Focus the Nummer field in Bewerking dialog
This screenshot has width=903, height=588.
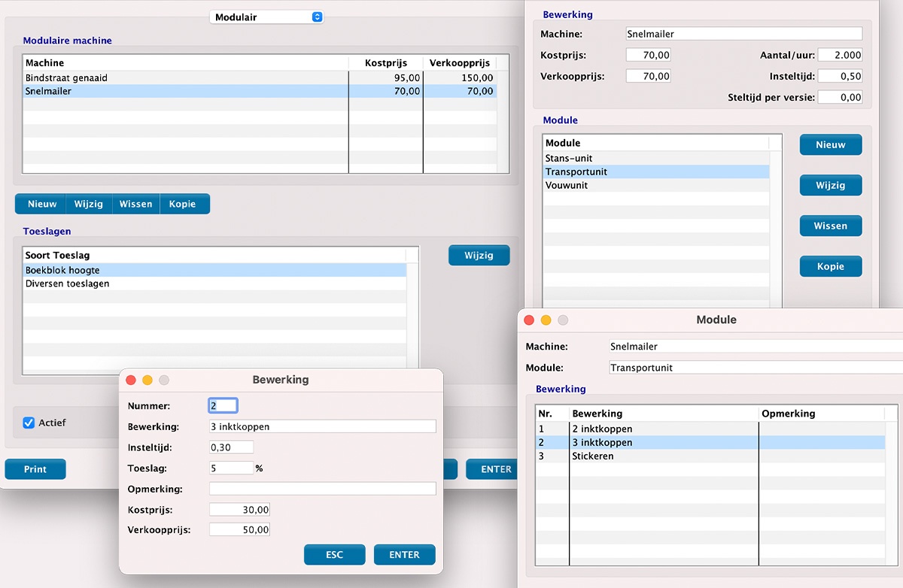pos(223,405)
